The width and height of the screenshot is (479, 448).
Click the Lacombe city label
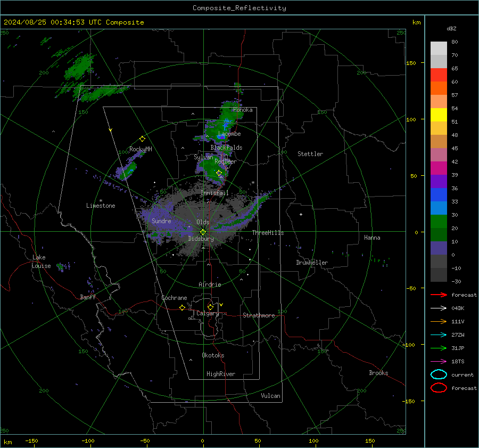[x=229, y=134]
